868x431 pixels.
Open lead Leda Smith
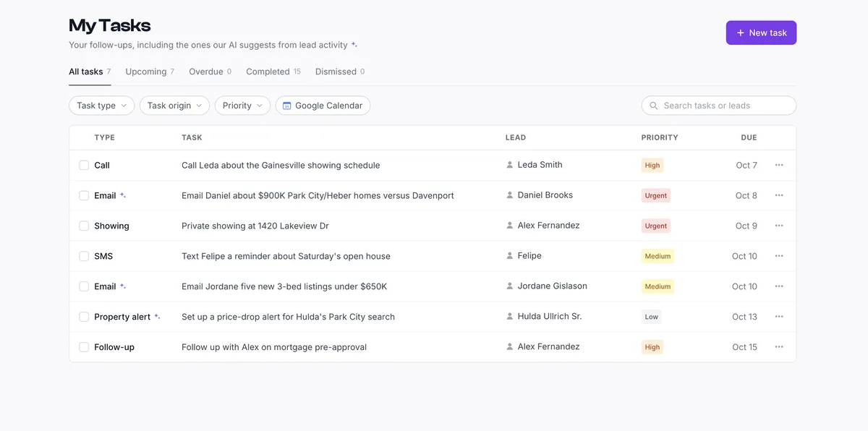point(540,165)
